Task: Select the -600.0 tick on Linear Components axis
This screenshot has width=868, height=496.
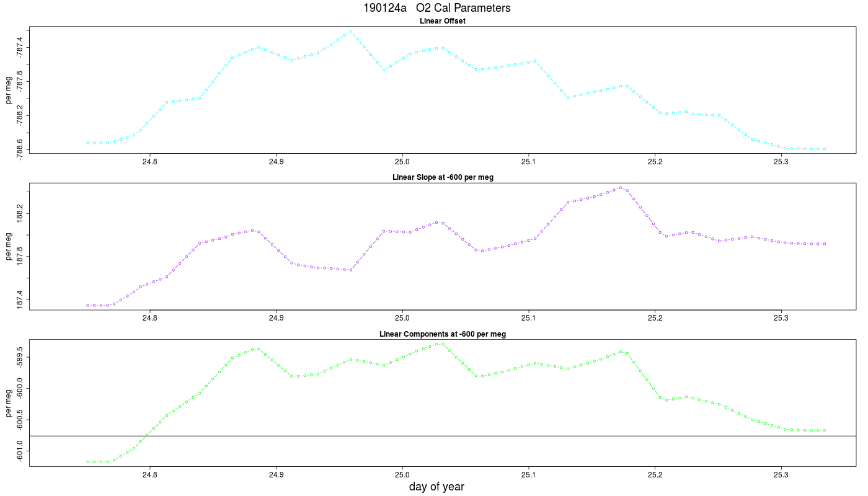Action: pos(20,389)
